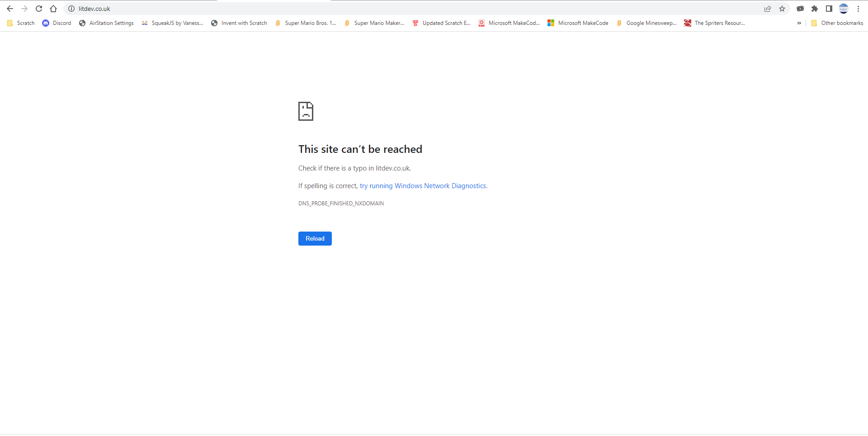Click the Reload button
This screenshot has height=436, width=868.
[315, 238]
